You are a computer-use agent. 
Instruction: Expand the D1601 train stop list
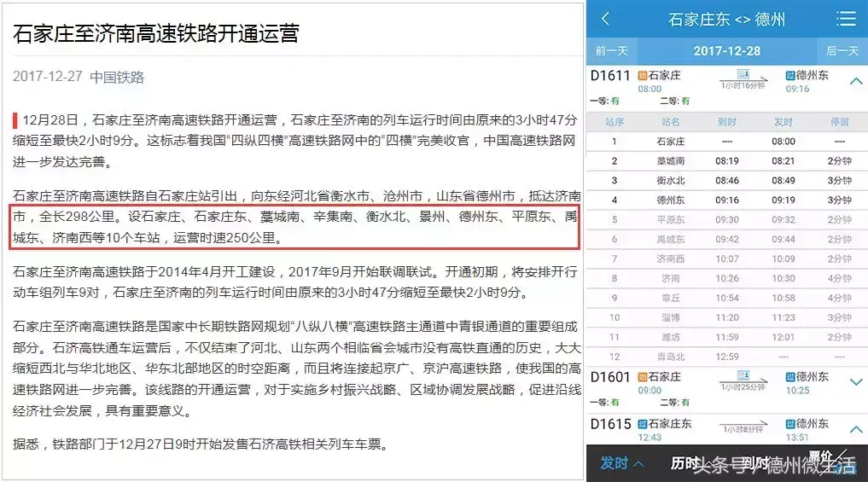coord(856,382)
